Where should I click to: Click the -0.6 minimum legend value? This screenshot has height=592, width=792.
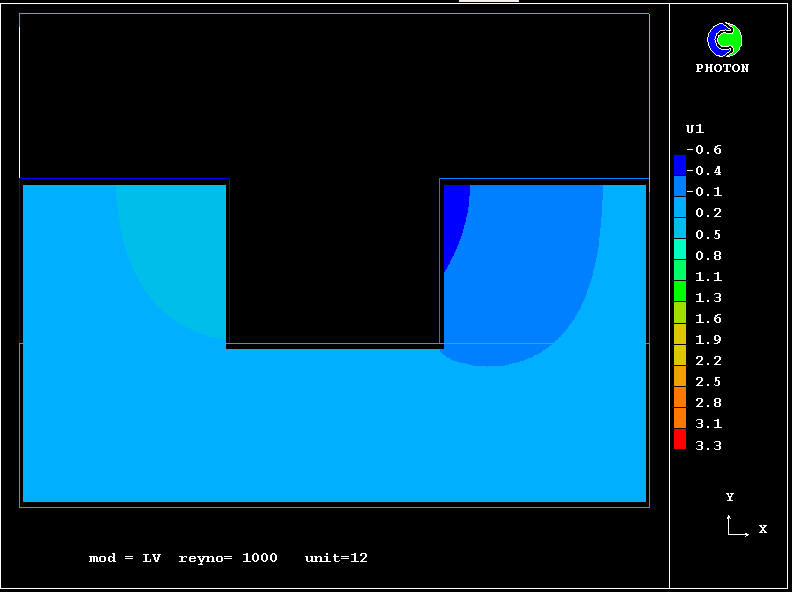tap(704, 150)
